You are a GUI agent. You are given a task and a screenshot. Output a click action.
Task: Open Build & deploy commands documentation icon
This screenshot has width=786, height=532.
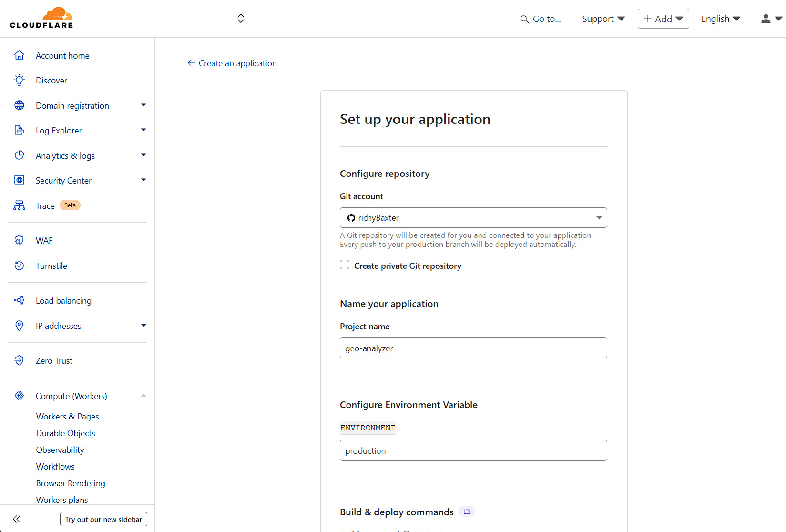(467, 512)
